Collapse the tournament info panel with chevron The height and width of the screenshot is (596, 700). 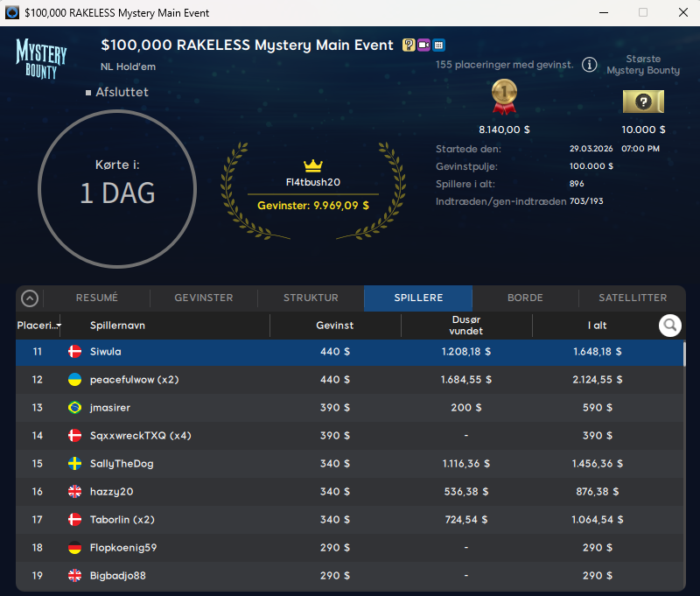[x=30, y=298]
